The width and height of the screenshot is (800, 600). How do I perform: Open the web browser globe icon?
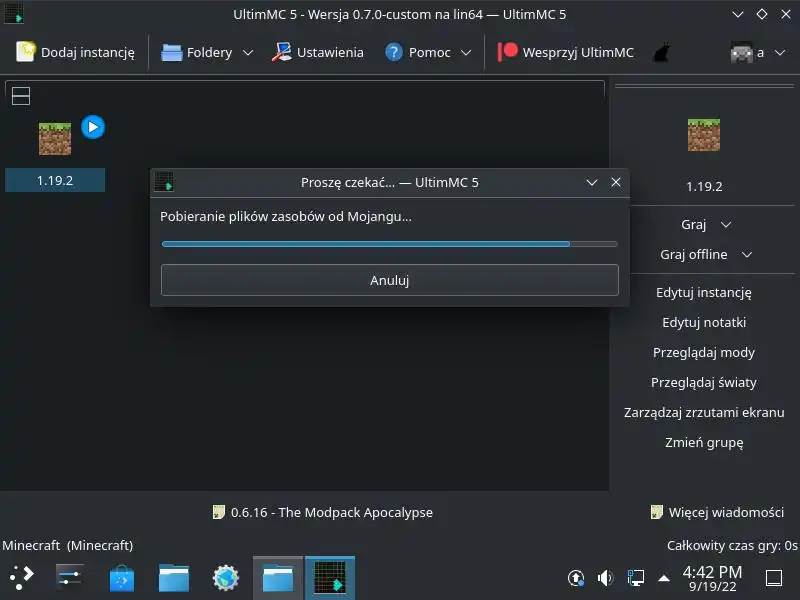[x=226, y=578]
